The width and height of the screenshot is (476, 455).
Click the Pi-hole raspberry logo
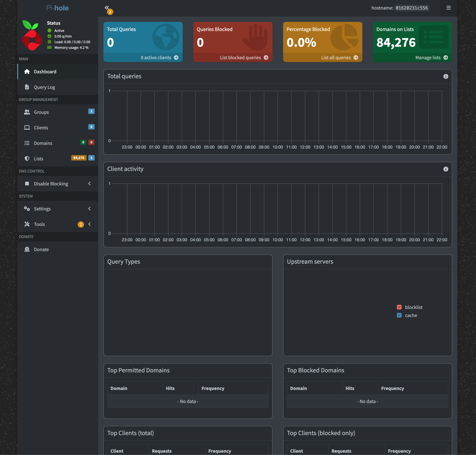click(32, 35)
